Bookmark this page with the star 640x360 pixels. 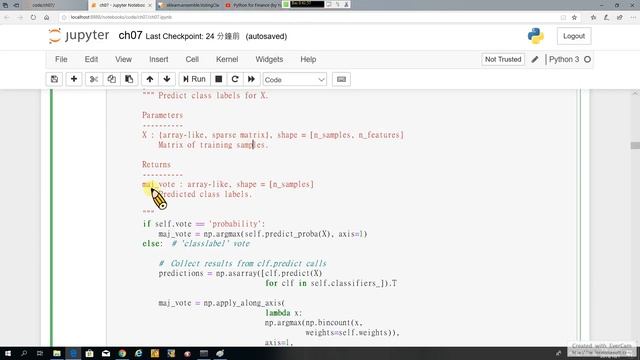[574, 17]
